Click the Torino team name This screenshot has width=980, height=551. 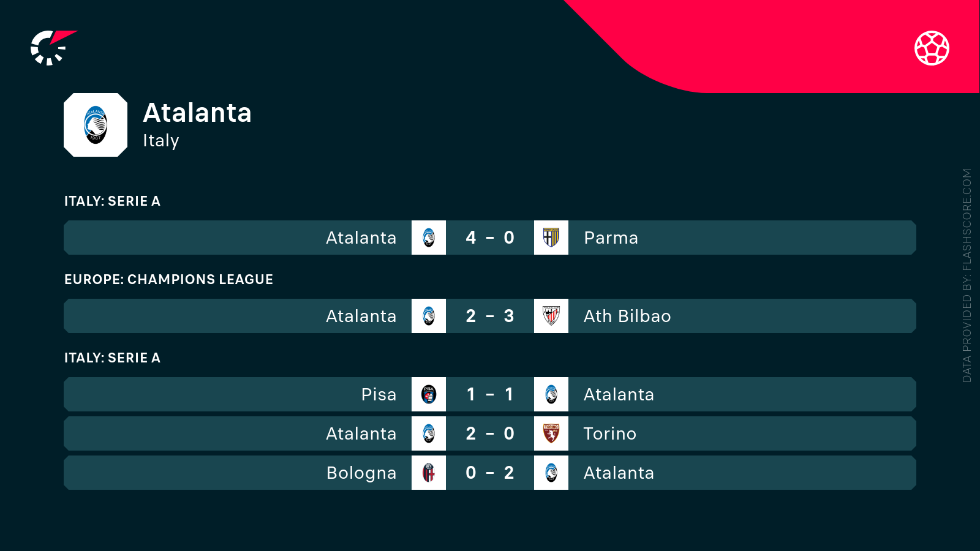609,433
